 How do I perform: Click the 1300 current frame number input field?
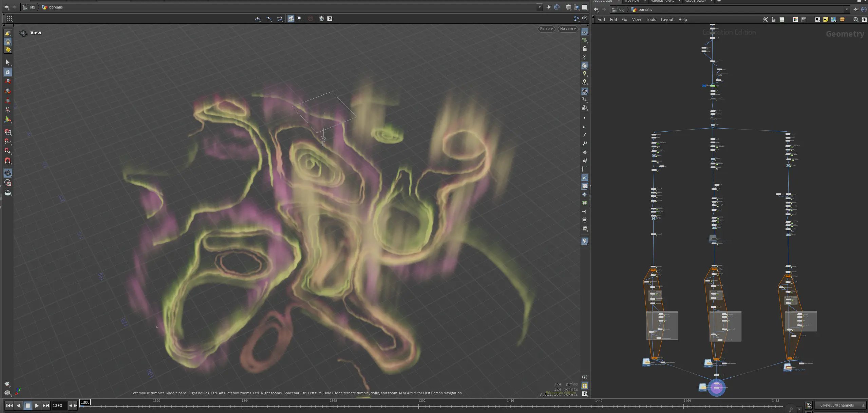pos(58,406)
